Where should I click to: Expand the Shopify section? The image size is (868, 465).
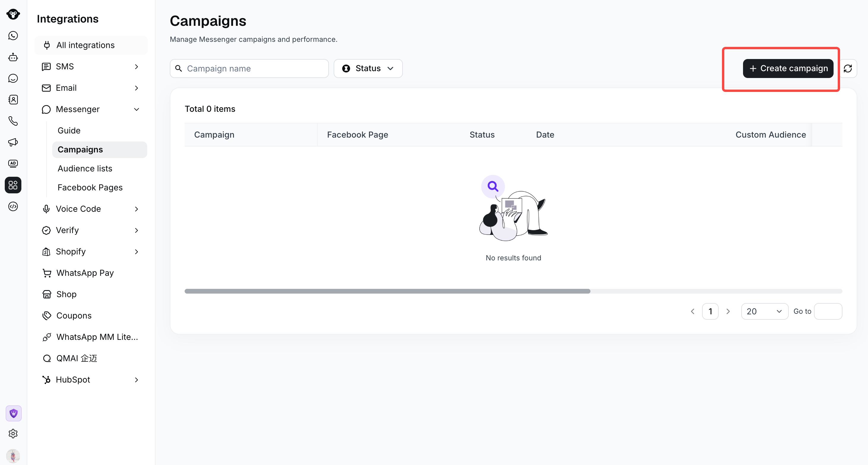click(x=91, y=252)
